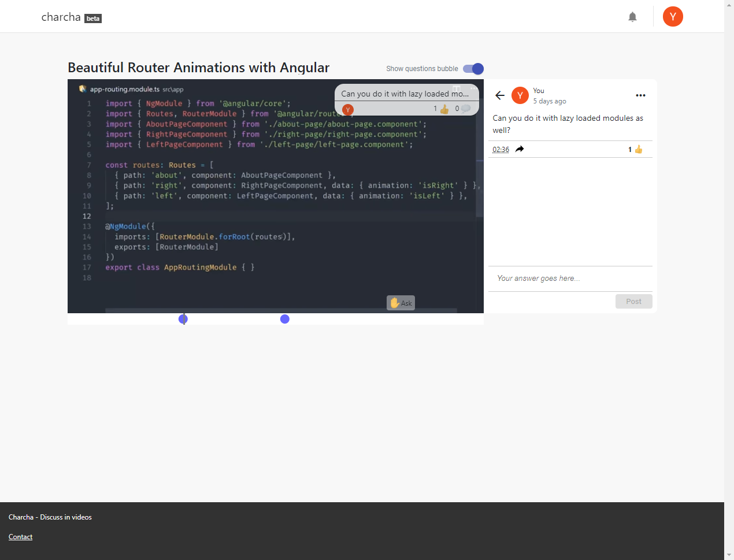This screenshot has height=560, width=734.
Task: Click the orange author avatar beside You
Action: 520,95
